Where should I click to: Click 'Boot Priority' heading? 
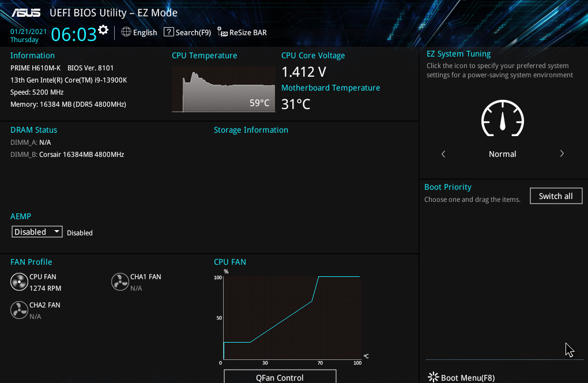tap(448, 187)
